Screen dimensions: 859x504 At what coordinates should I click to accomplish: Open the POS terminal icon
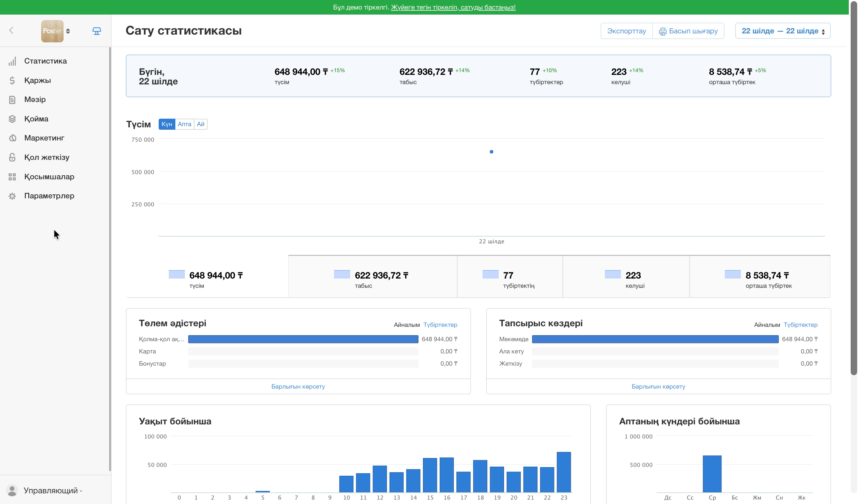click(97, 31)
